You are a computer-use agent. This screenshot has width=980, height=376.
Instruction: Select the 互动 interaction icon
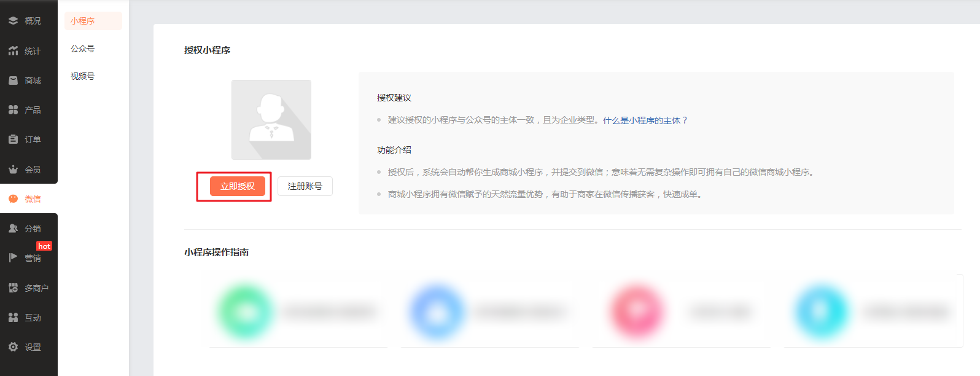coord(13,318)
